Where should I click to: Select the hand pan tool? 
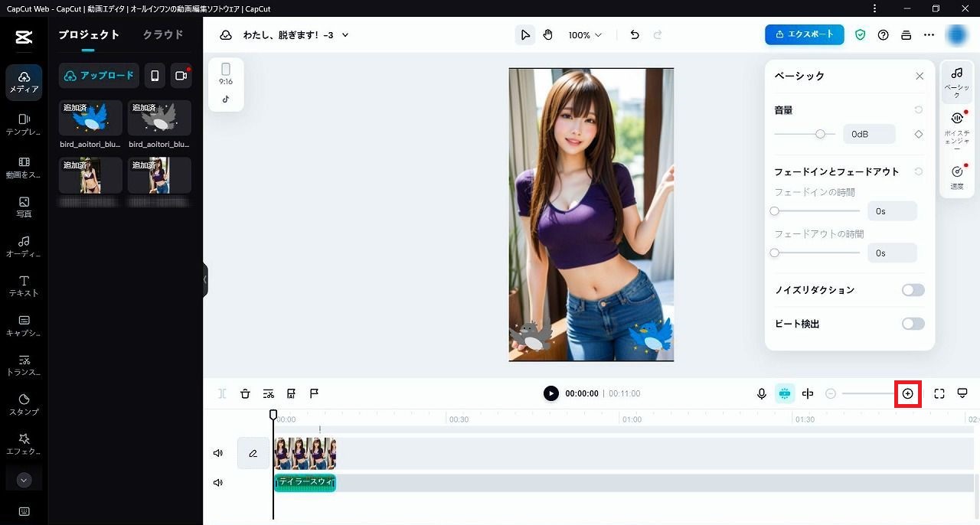point(548,35)
